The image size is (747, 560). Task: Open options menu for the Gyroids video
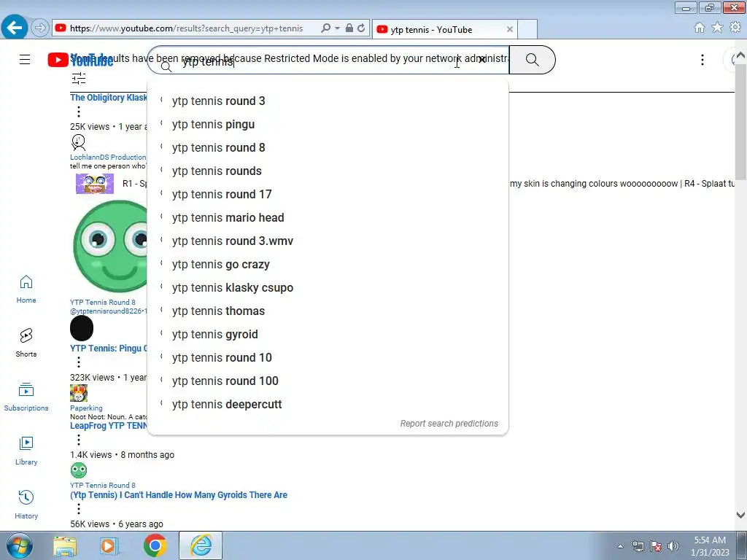click(x=79, y=509)
